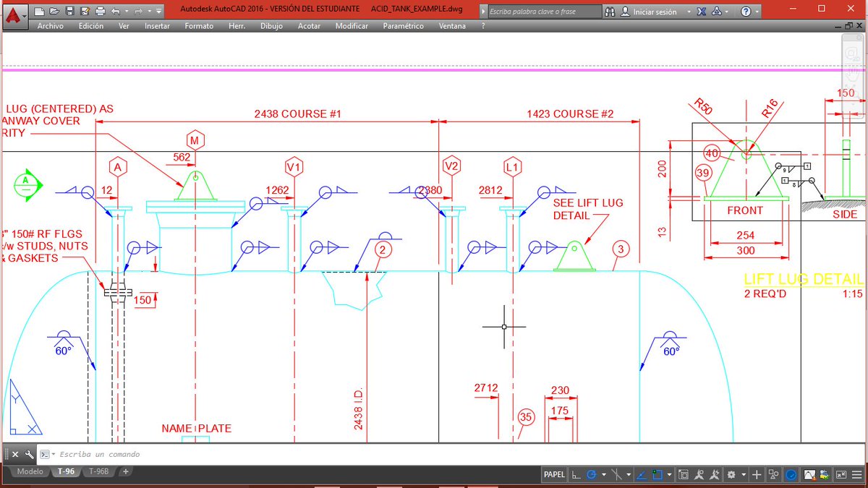Image resolution: width=868 pixels, height=488 pixels.
Task: Redo the last undone action
Action: (x=137, y=12)
